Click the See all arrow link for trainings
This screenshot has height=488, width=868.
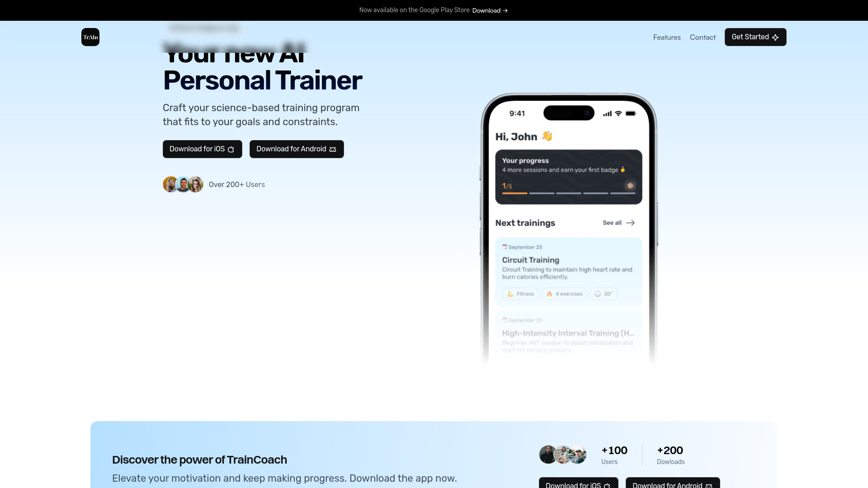(x=618, y=222)
